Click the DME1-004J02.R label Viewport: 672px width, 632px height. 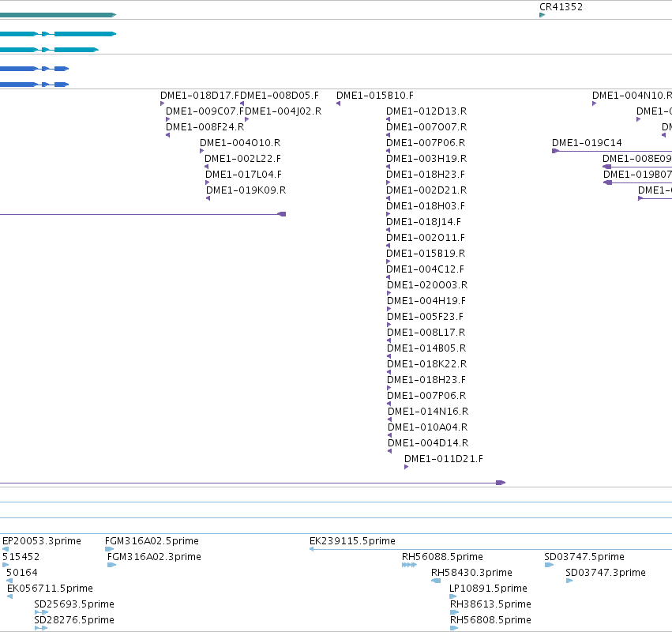(283, 111)
